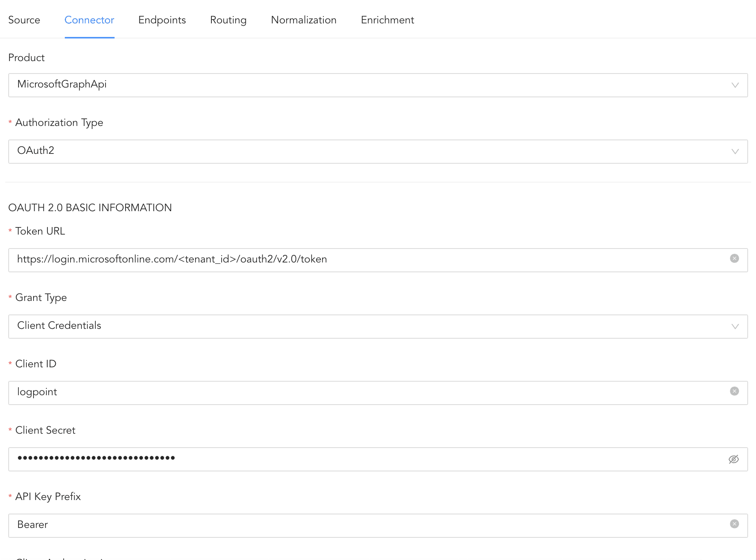Viewport: 756px width, 560px height.
Task: Click the Client Secret password field
Action: (x=339, y=459)
